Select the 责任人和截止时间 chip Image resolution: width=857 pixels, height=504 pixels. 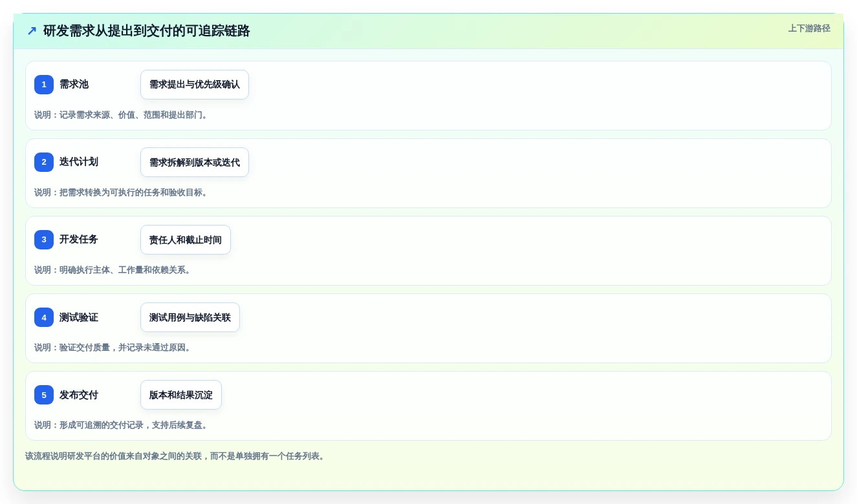[x=186, y=240]
